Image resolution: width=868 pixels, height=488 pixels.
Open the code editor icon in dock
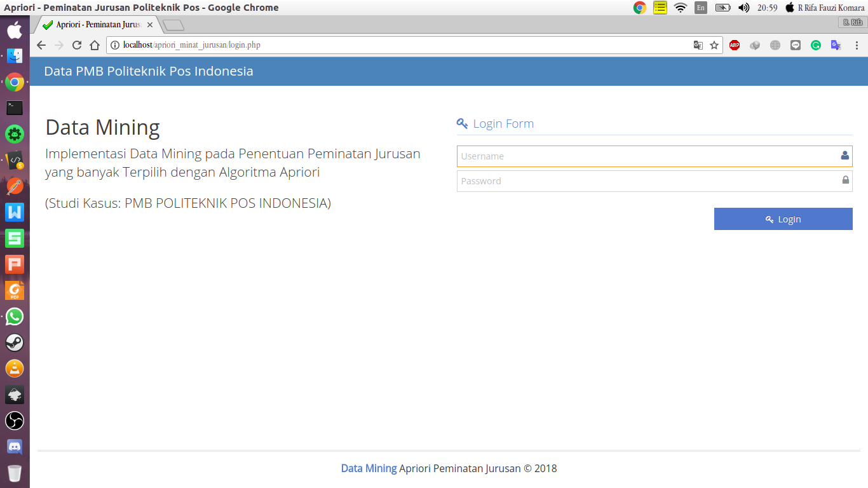click(x=15, y=160)
